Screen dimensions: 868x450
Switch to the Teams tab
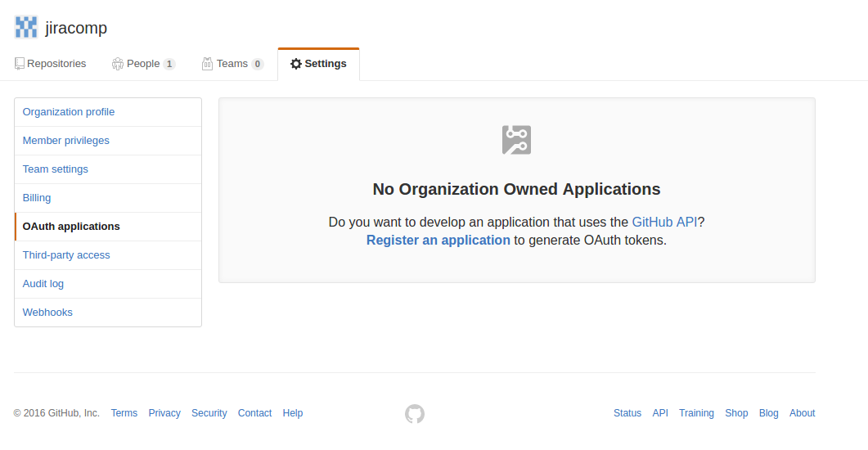coord(232,64)
